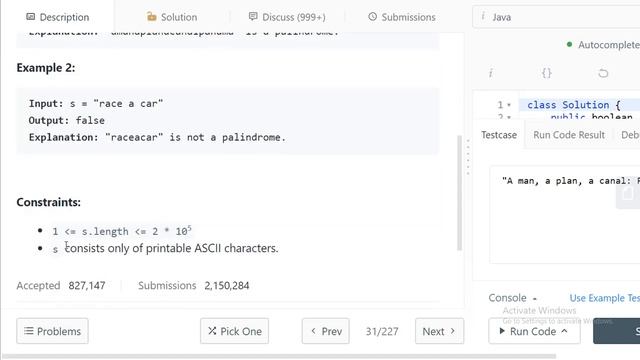Collapse line 1 code fold arrow

[509, 105]
